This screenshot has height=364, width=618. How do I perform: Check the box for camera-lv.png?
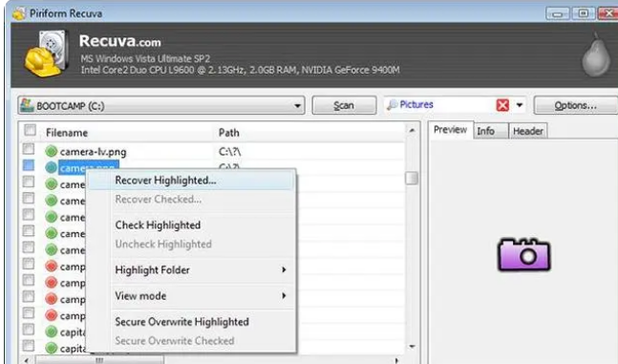(29, 149)
